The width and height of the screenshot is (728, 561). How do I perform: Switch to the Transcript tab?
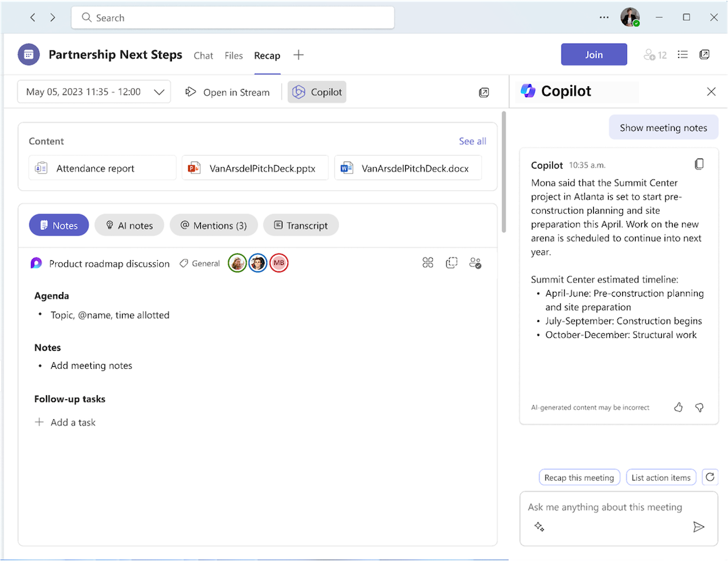point(301,225)
